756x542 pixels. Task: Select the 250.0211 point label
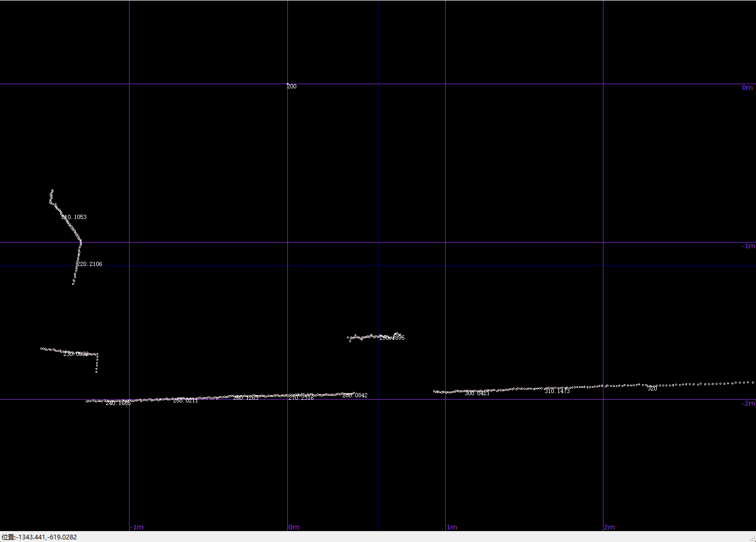pyautogui.click(x=185, y=400)
